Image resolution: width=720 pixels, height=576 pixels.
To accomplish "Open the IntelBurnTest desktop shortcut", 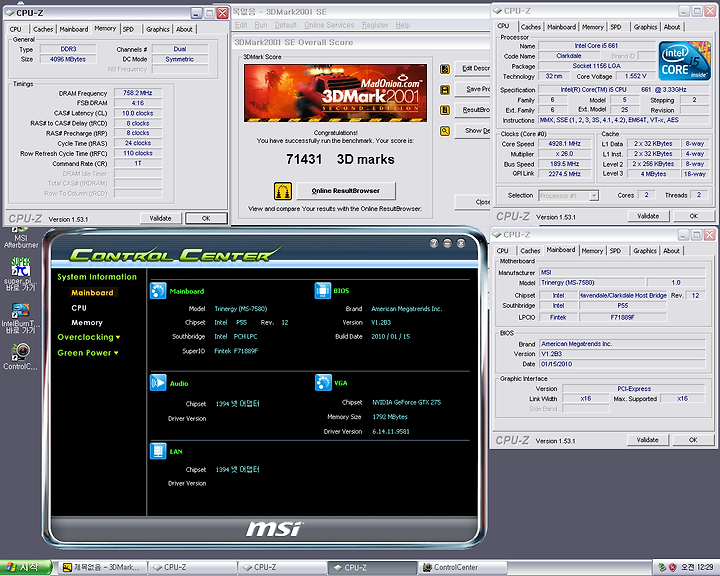I will coord(21,318).
